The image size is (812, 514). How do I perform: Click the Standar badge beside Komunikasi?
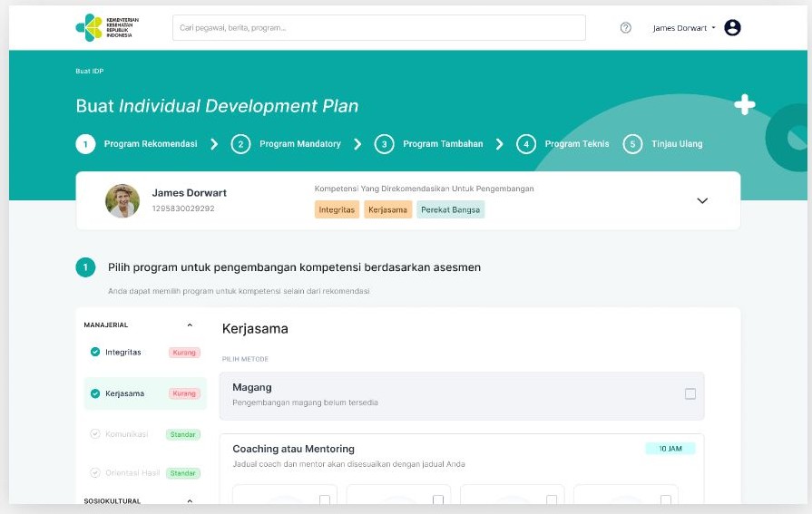click(x=182, y=434)
